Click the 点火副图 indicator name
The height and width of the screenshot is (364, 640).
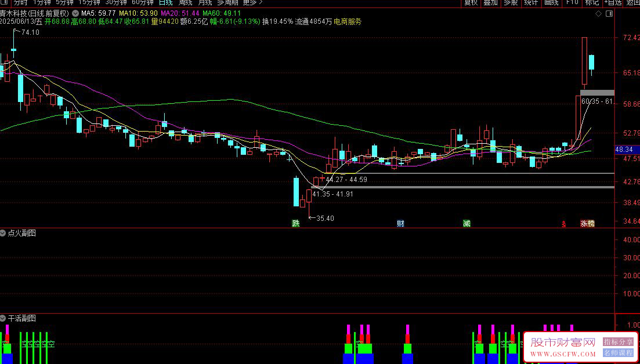tap(21, 233)
